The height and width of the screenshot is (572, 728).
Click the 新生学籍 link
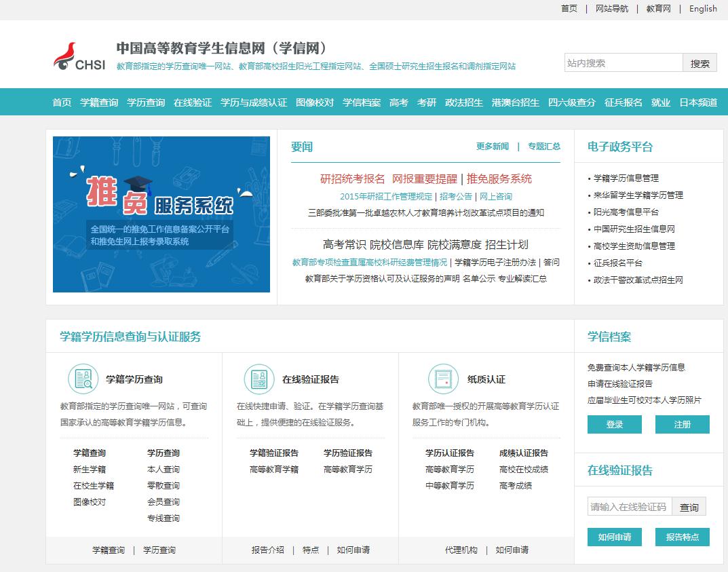(90, 470)
